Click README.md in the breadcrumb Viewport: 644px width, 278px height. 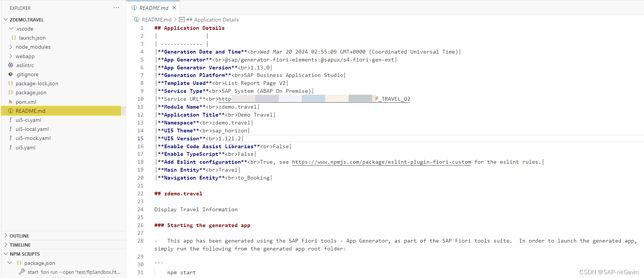pos(156,20)
